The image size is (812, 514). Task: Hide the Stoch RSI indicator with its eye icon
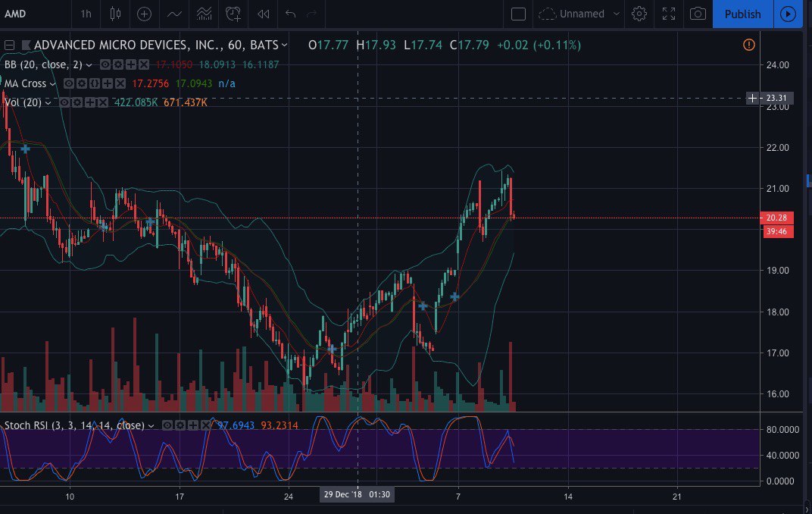pos(167,425)
